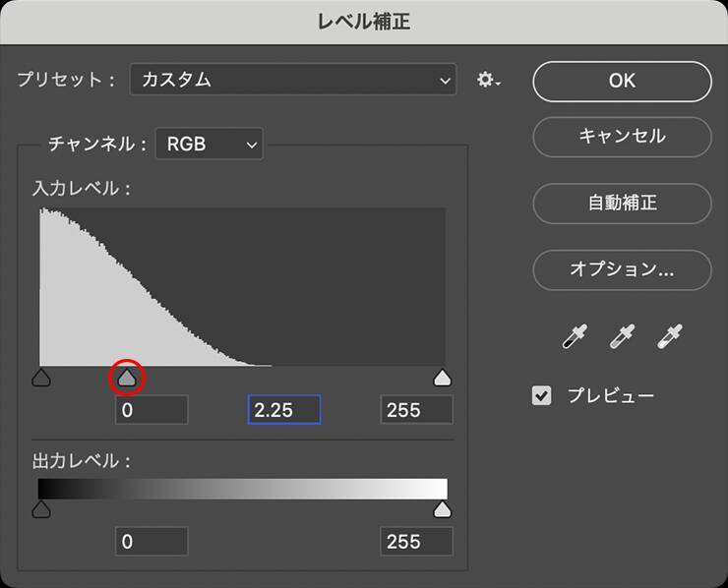This screenshot has width=728, height=588.
Task: Click the キャンセル button
Action: coord(622,137)
